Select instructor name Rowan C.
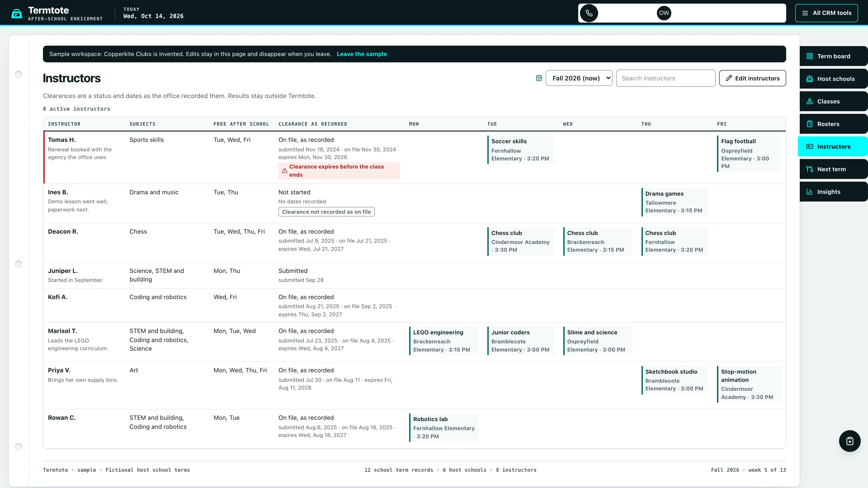The width and height of the screenshot is (868, 488). tap(62, 418)
